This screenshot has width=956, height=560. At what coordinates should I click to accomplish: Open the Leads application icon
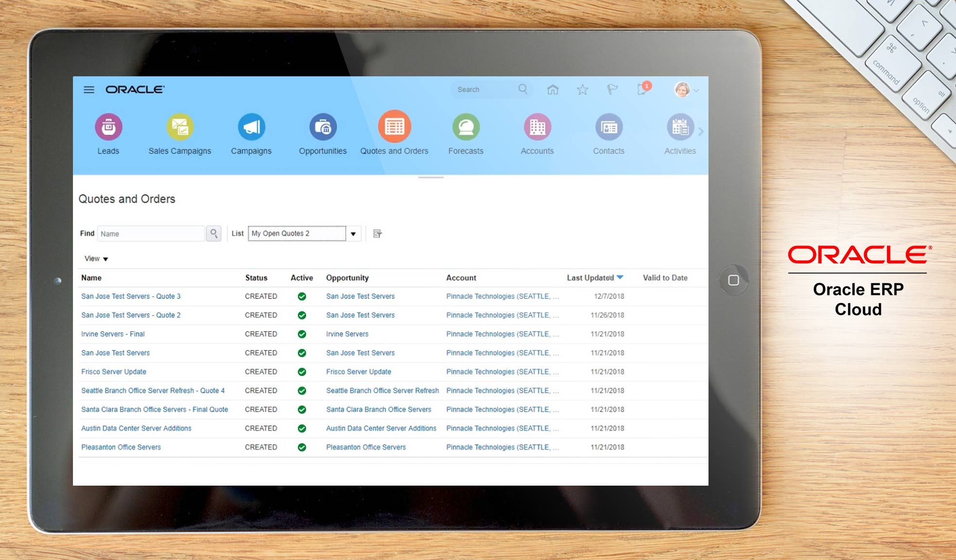[108, 128]
